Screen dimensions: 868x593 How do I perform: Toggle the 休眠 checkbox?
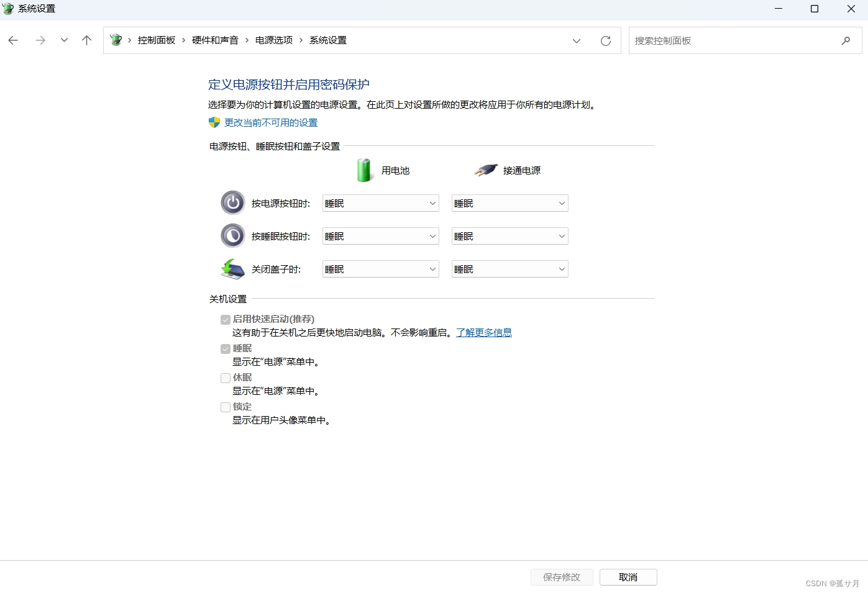click(226, 378)
